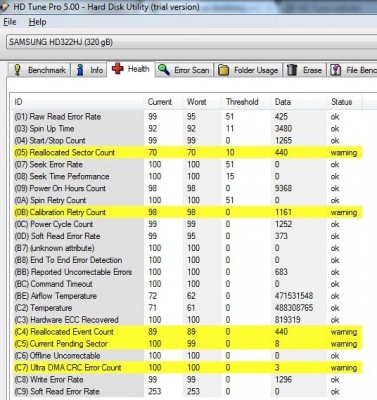Select the Reallocated Sector Count row
This screenshot has height=400, width=377.
187,153
